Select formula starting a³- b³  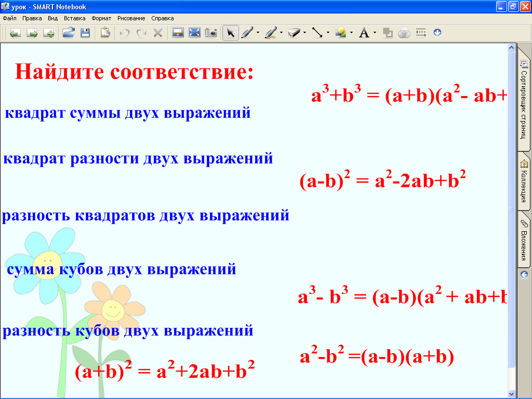(403, 296)
